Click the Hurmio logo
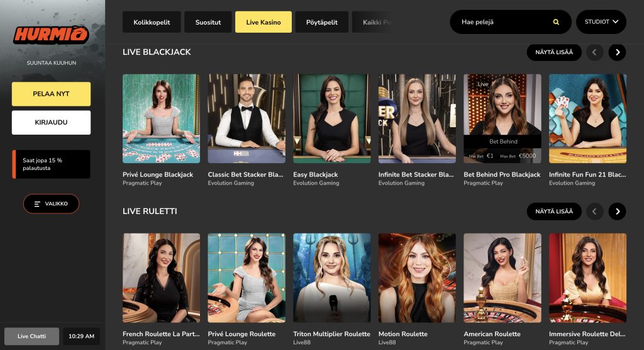The width and height of the screenshot is (644, 350). click(x=51, y=35)
